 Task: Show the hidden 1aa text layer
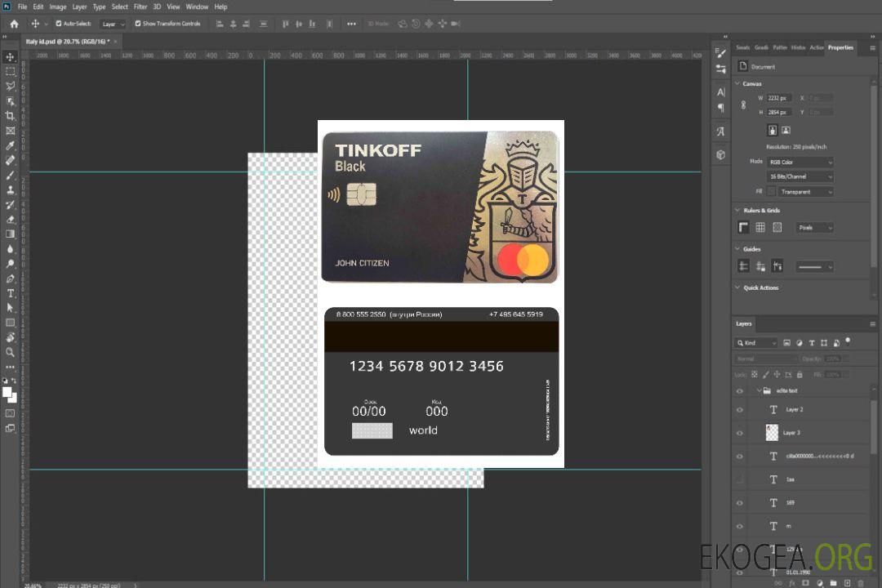(740, 479)
